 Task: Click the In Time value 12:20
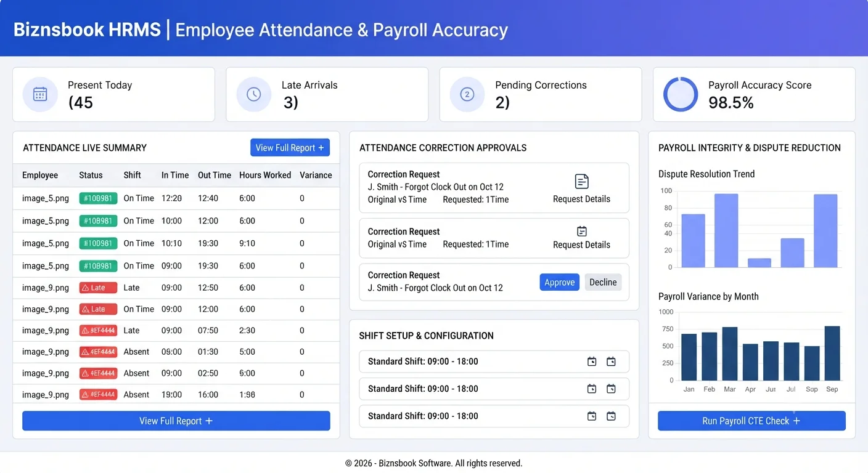point(171,198)
